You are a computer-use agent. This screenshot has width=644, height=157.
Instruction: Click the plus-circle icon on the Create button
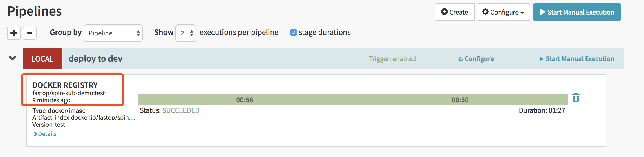[444, 12]
